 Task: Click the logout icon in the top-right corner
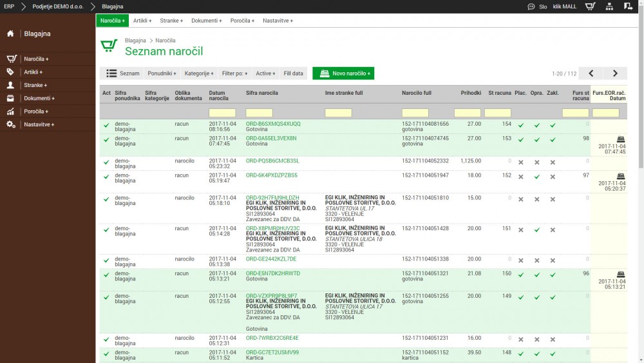tap(628, 6)
